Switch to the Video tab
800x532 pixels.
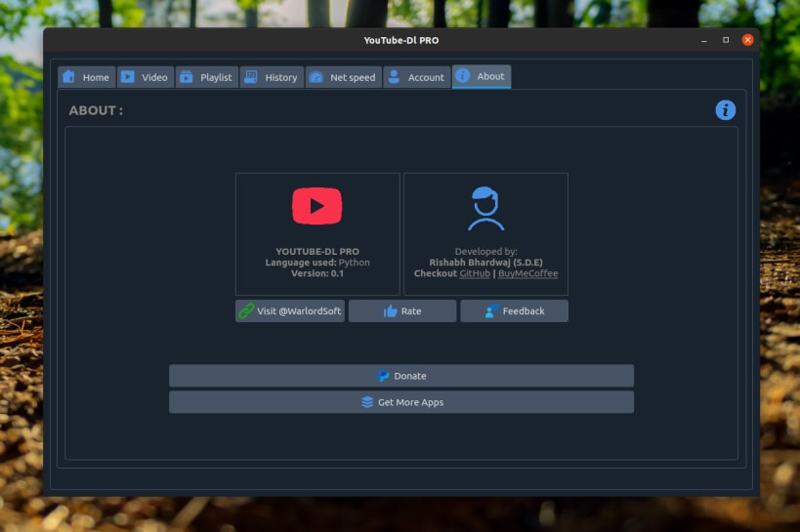(x=146, y=77)
